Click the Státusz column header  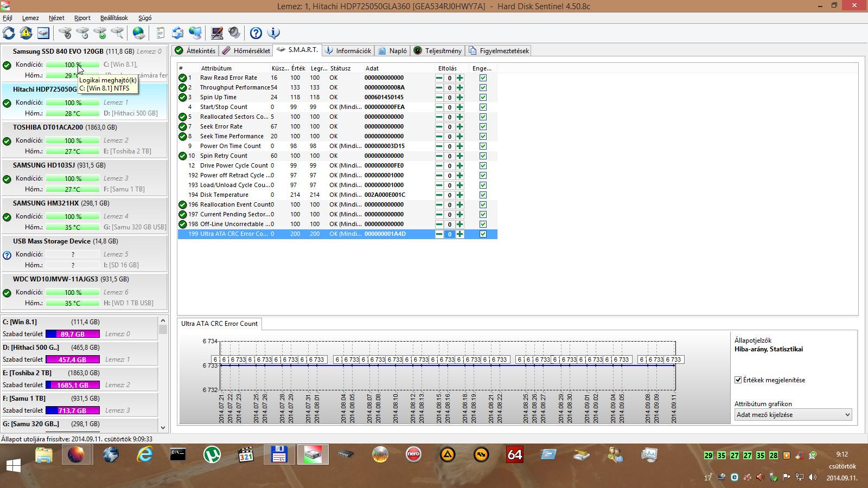340,68
